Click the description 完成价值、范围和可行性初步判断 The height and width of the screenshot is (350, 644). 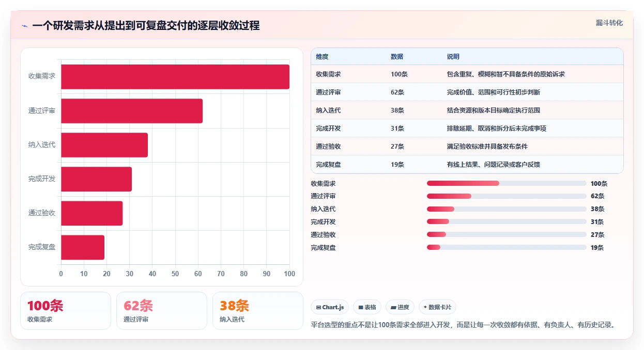pyautogui.click(x=493, y=92)
